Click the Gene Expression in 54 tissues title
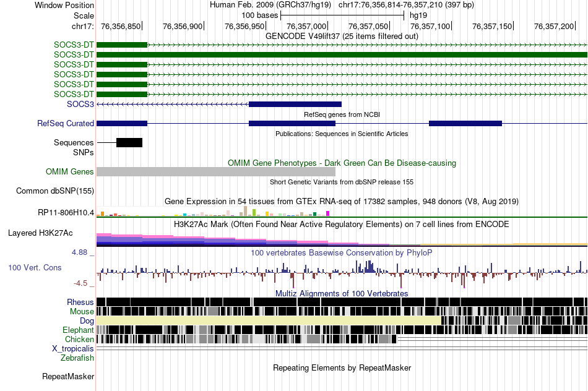 click(x=342, y=202)
